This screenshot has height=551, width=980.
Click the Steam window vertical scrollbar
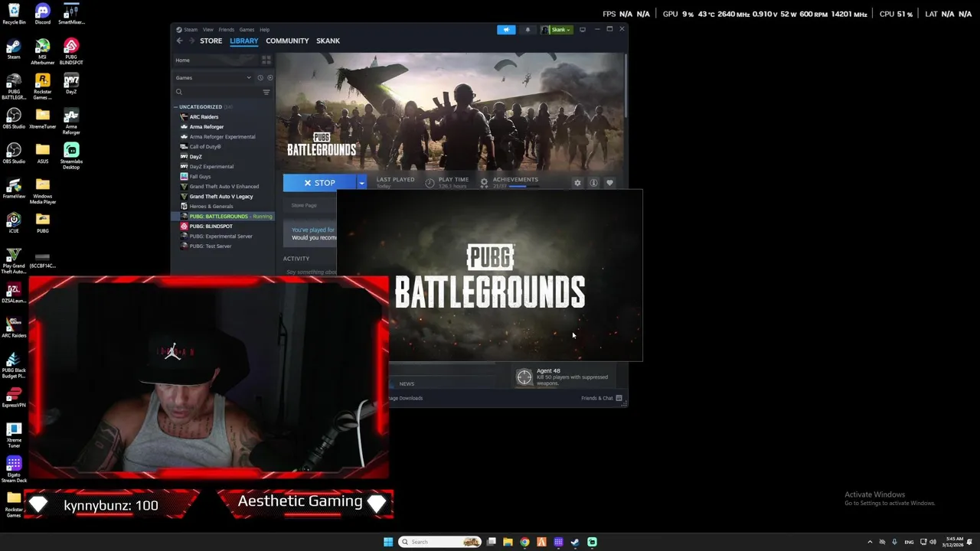pyautogui.click(x=626, y=84)
